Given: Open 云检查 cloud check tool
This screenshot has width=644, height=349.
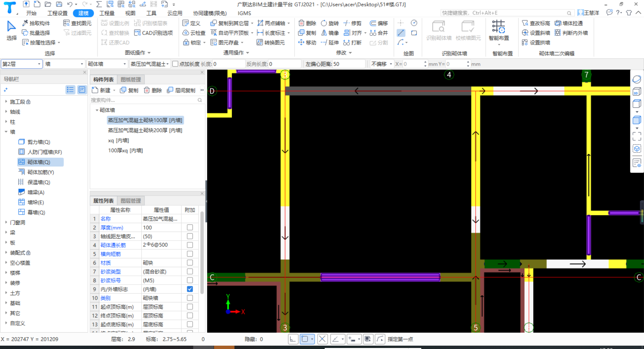Looking at the screenshot, I should click(194, 33).
